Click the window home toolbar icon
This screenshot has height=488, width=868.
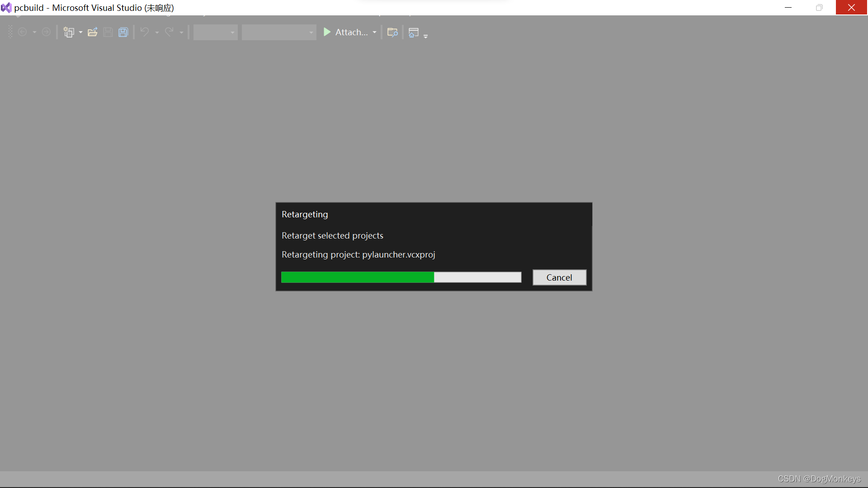pyautogui.click(x=413, y=33)
